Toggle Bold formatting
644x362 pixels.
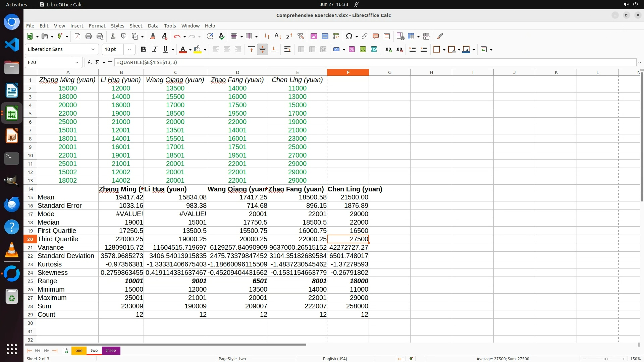[x=144, y=49]
